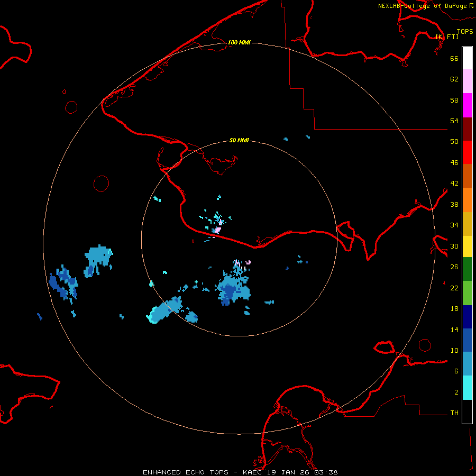Click the light pink 62 kft swatch

[467, 81]
